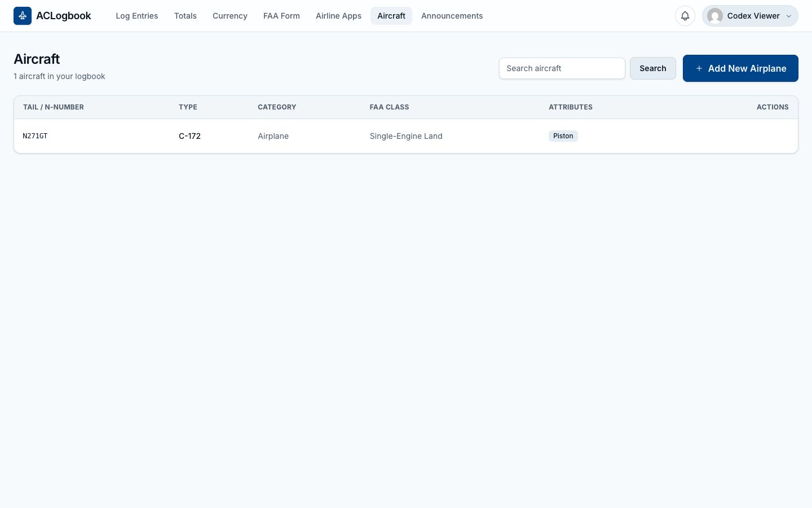This screenshot has width=812, height=508.
Task: Click the Attributes column header
Action: tap(571, 107)
